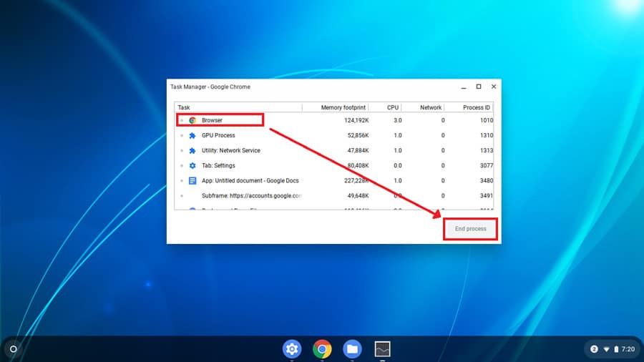Launch Google Chrome from the shelf
The width and height of the screenshot is (644, 362).
322,349
